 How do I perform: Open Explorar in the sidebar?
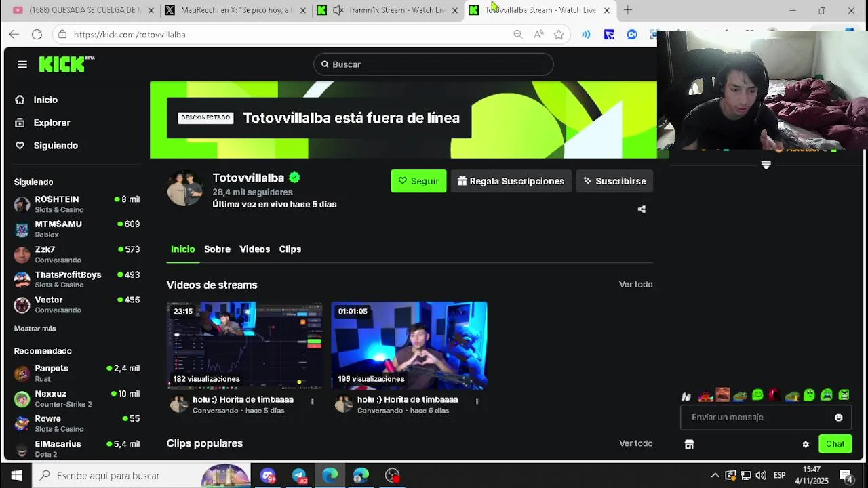(52, 123)
